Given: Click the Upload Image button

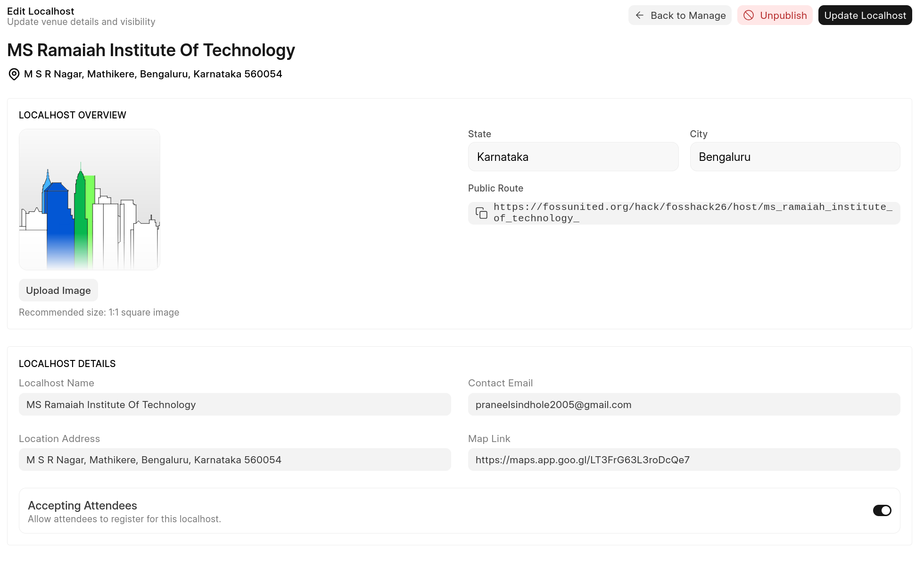Looking at the screenshot, I should (x=58, y=290).
